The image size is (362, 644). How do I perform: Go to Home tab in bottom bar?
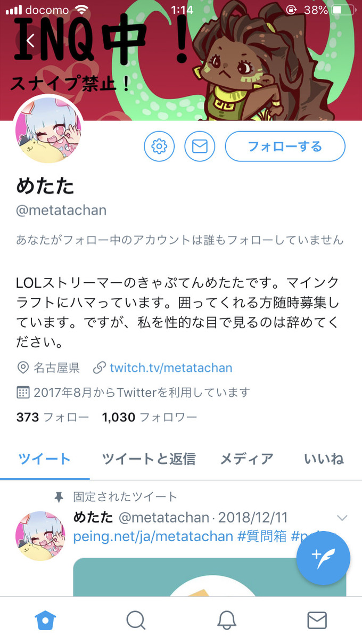click(x=45, y=620)
